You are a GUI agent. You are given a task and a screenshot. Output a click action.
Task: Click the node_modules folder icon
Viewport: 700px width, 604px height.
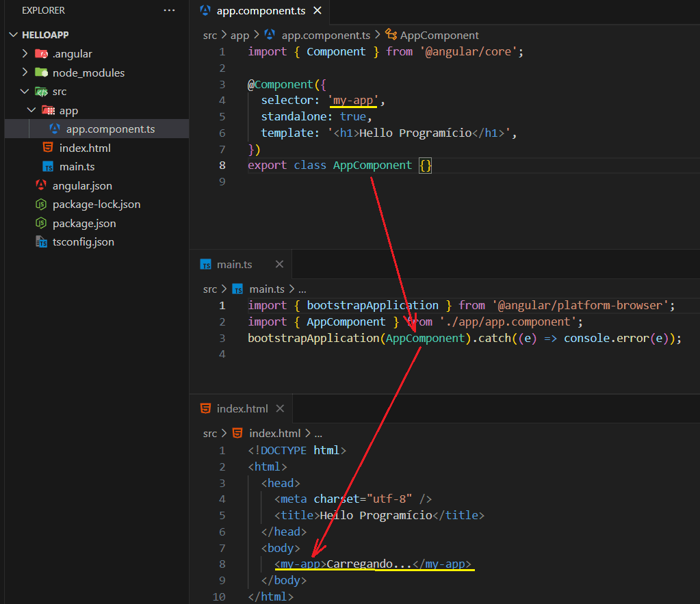pos(42,73)
